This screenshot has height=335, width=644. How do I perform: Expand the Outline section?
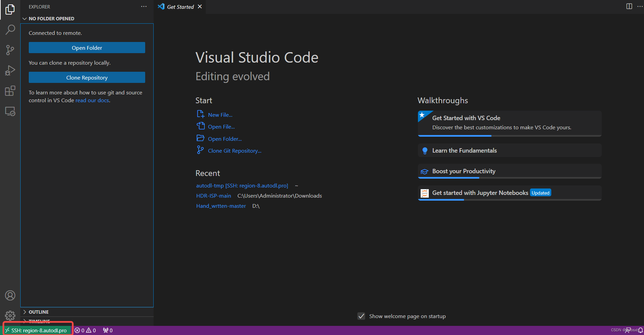(87, 312)
